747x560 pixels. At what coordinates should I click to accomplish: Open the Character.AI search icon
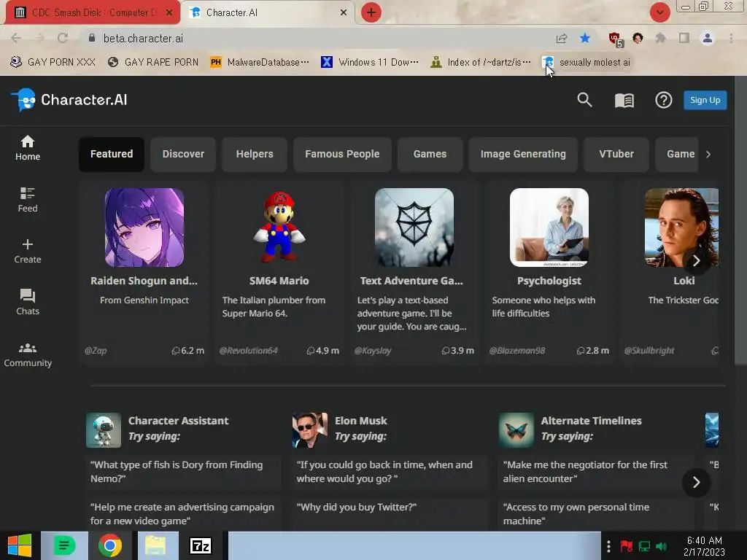tap(584, 100)
